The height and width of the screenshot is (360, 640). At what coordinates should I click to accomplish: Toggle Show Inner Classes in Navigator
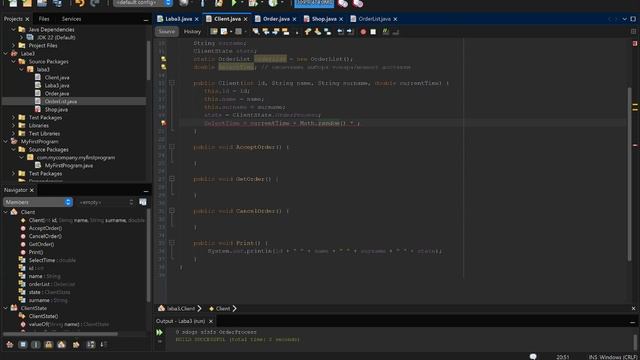[x=61, y=344]
